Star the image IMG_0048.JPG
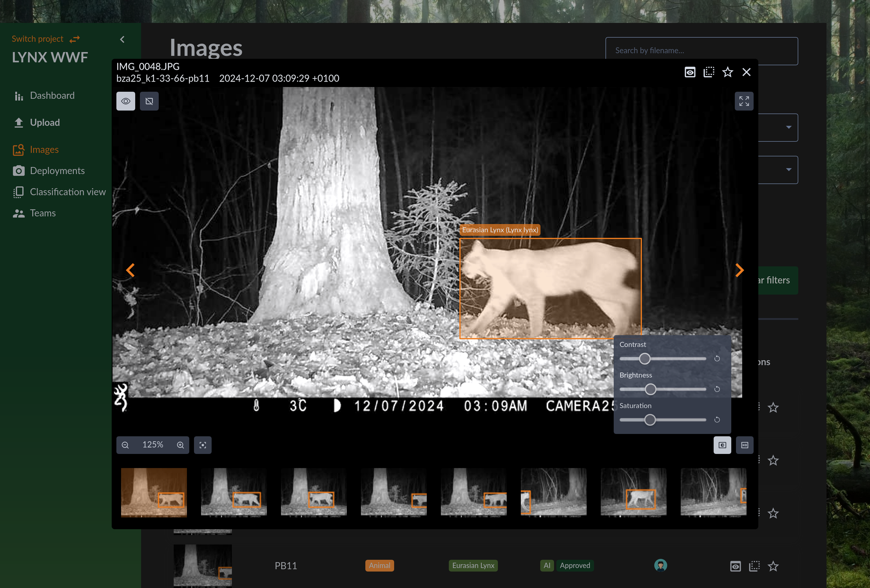 click(728, 72)
